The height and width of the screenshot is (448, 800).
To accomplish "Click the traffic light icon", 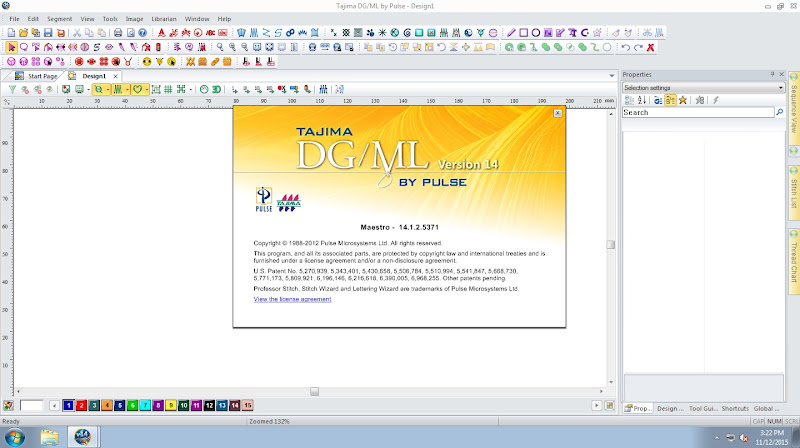I will 158,47.
